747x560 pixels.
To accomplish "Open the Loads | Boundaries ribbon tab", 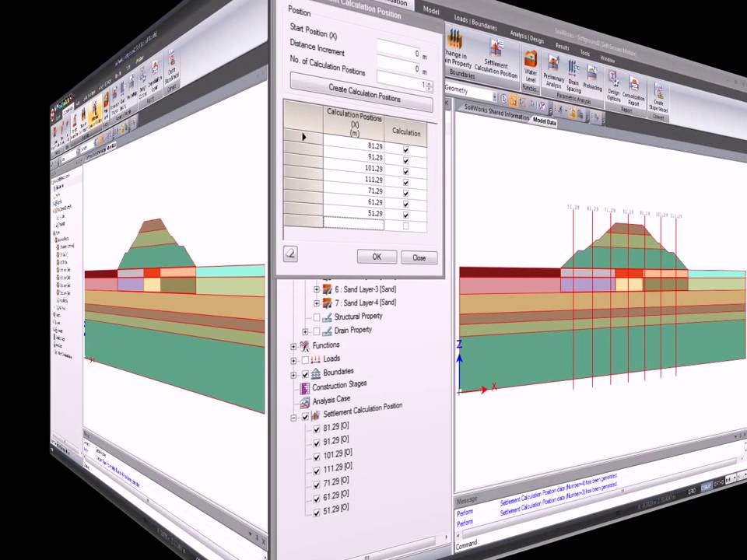I will point(475,23).
